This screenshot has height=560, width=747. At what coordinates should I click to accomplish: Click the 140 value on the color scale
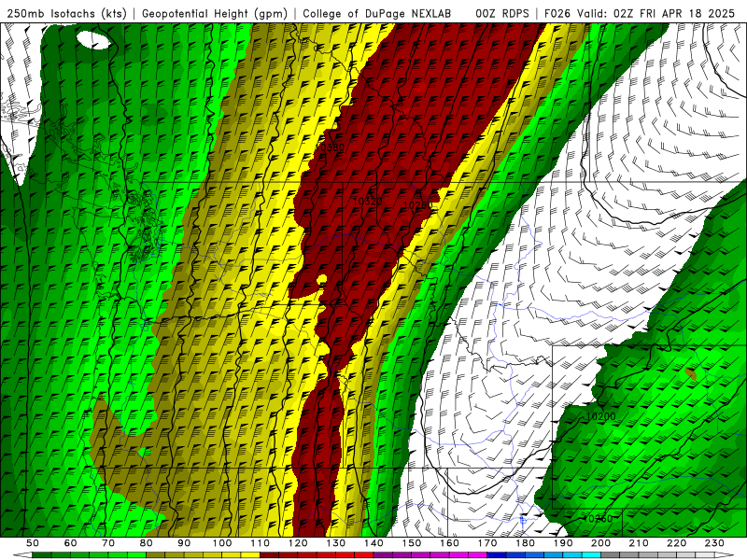tap(373, 543)
